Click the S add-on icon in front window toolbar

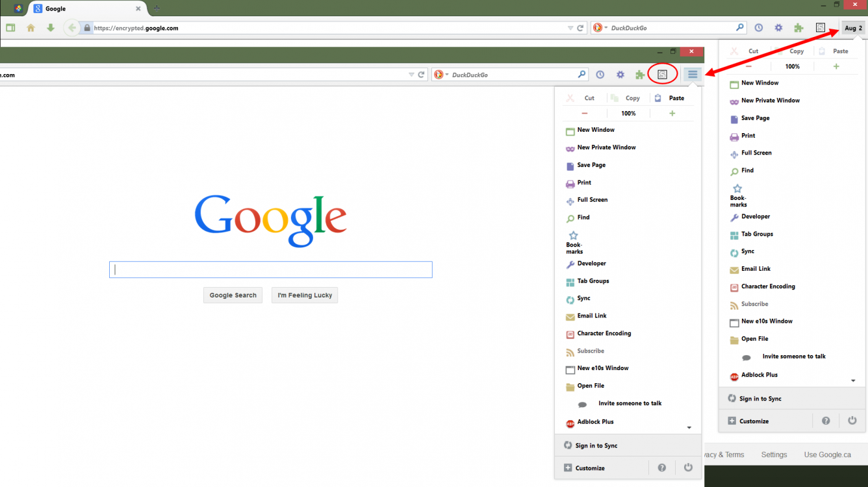[662, 75]
